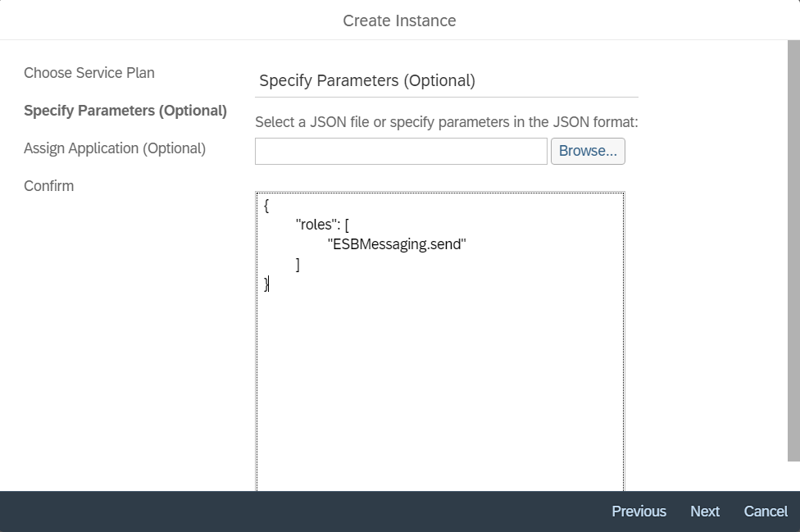Open Assign Application (Optional) step
The image size is (800, 532).
(115, 148)
